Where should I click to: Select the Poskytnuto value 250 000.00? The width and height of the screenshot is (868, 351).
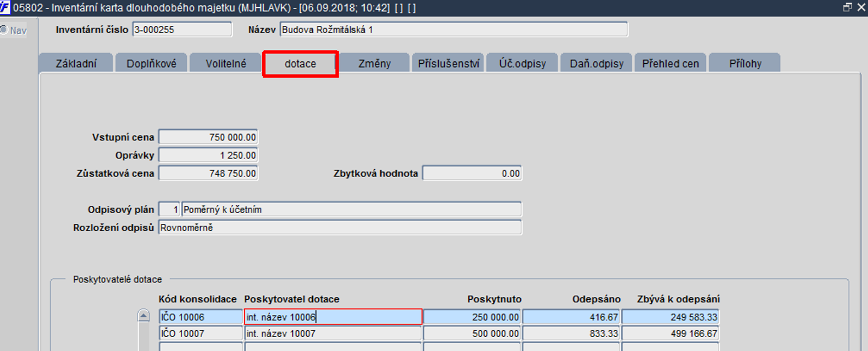(x=472, y=317)
